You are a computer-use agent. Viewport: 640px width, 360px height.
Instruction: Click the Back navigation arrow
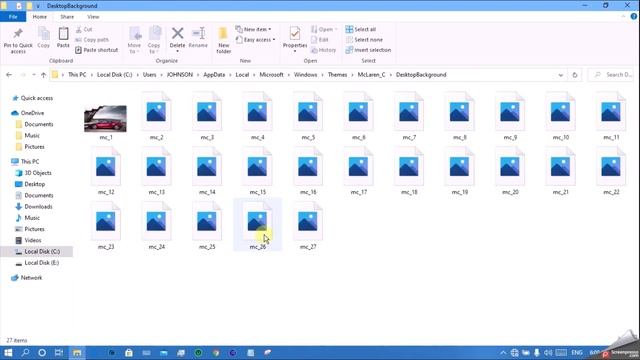click(x=9, y=75)
